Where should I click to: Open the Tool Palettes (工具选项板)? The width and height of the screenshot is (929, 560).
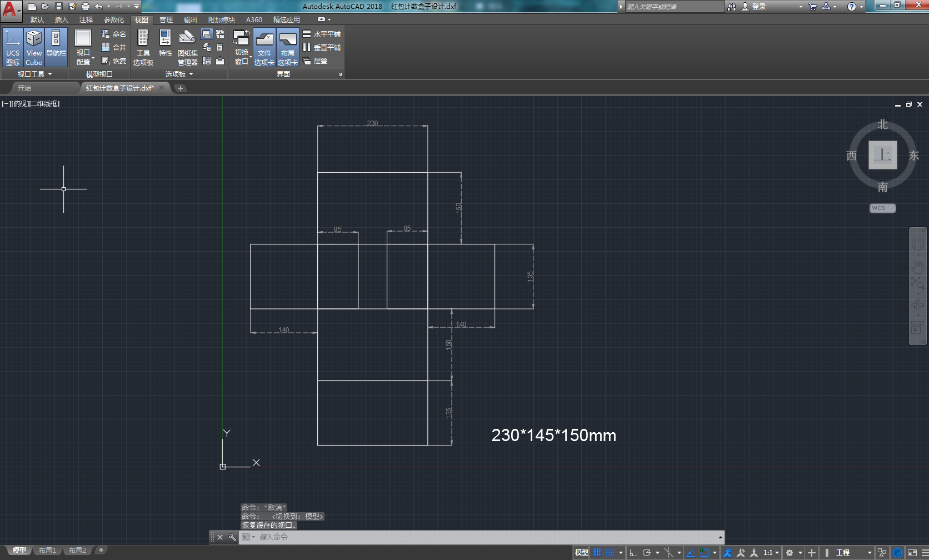point(143,48)
